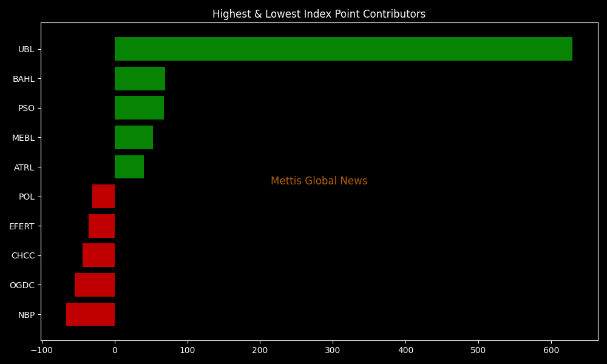Select the −100 x-axis tick label
This screenshot has height=364, width=607.
point(41,351)
